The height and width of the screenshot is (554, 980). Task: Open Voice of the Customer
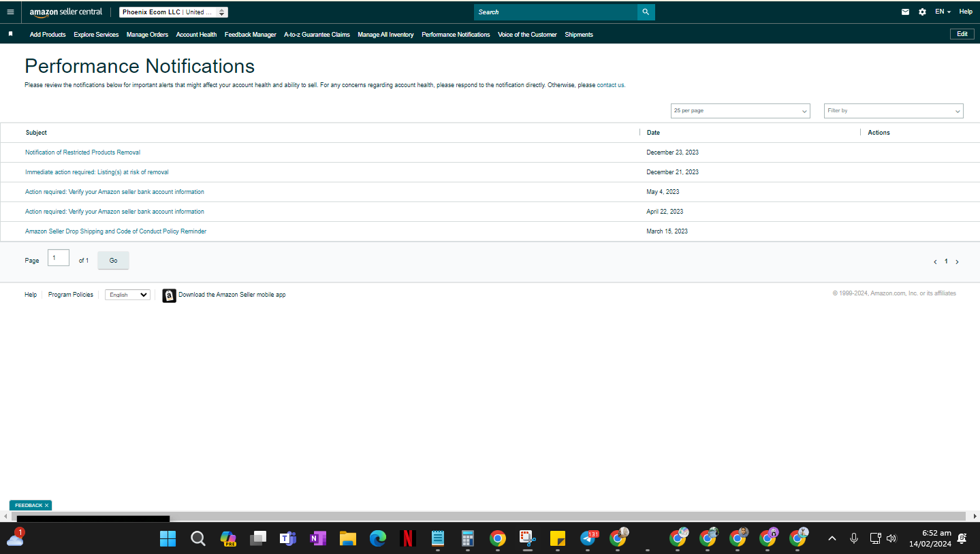point(527,35)
